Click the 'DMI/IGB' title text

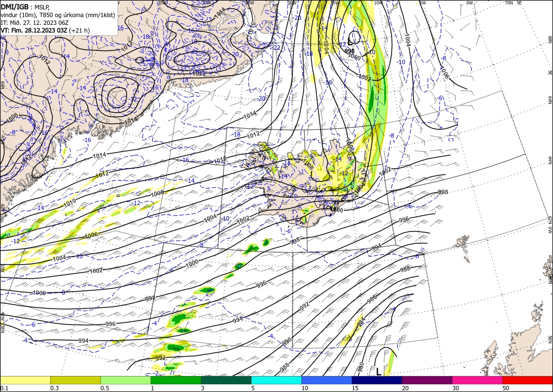15,6
